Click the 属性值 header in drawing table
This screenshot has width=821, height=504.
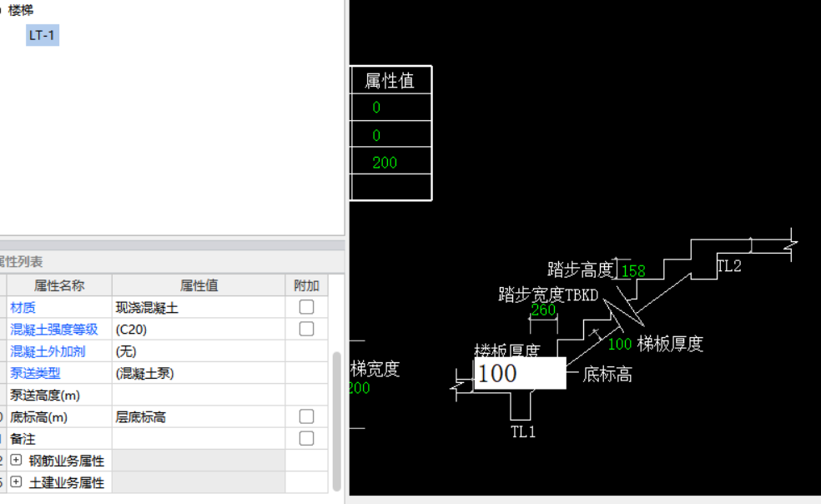tap(390, 81)
